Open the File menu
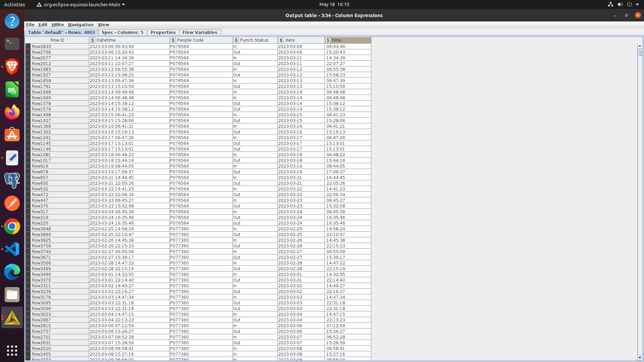 point(30,24)
